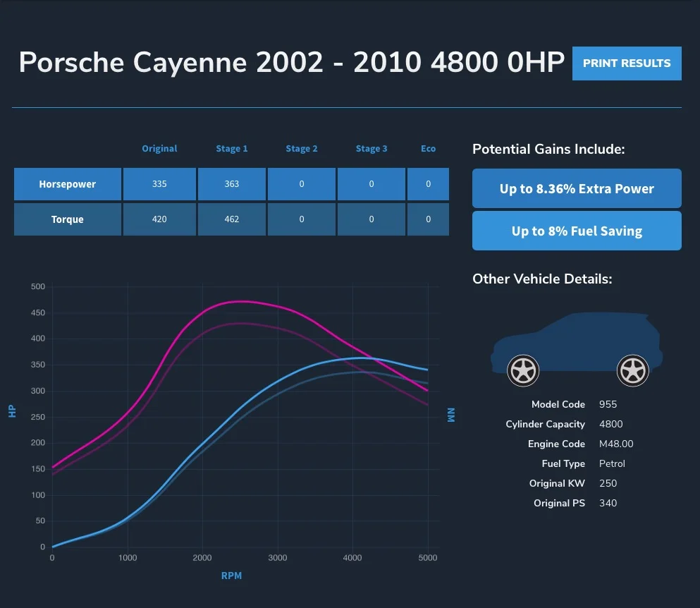Click the front wheel of the car graphic
Screen dimensions: 700x608
[523, 371]
